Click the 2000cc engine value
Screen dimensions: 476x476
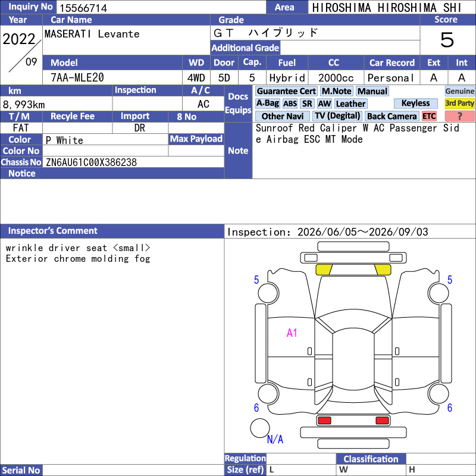click(336, 78)
